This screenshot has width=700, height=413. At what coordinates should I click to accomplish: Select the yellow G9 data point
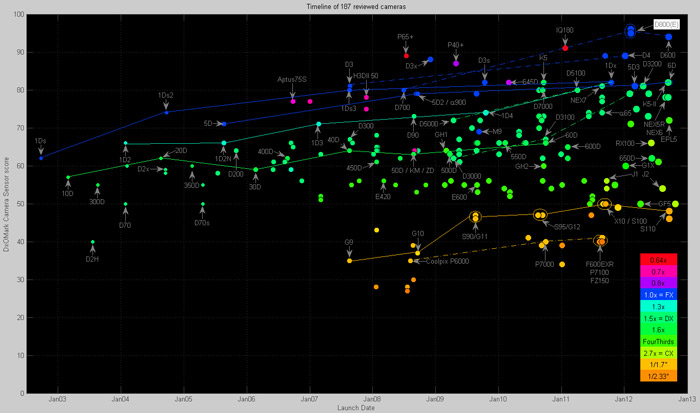pos(350,261)
